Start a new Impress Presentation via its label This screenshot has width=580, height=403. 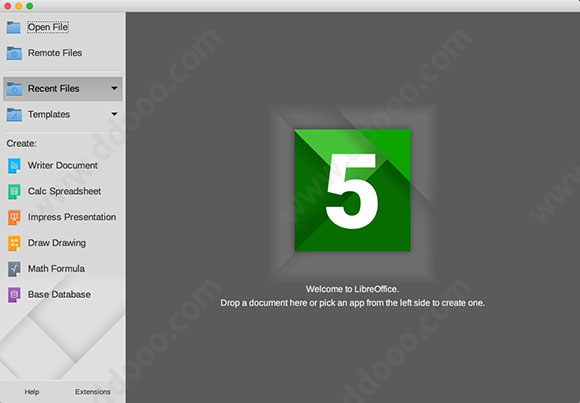click(x=72, y=217)
